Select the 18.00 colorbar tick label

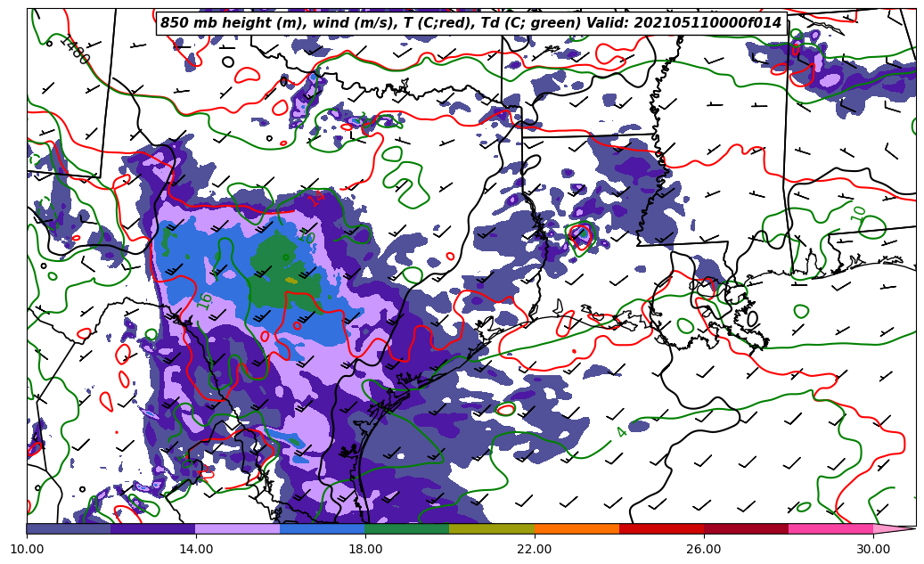[365, 549]
